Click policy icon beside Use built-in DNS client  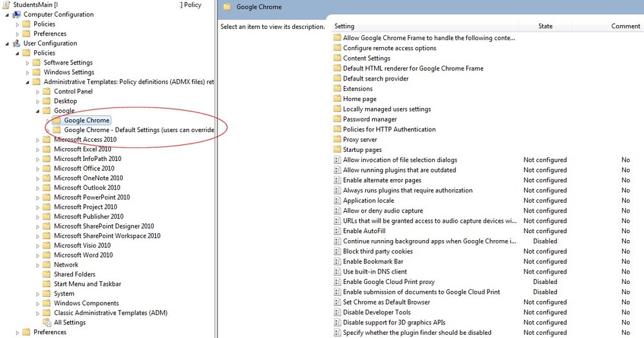pyautogui.click(x=337, y=272)
